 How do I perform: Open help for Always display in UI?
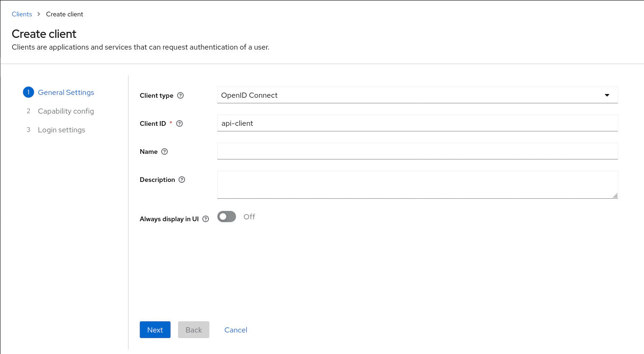[206, 219]
